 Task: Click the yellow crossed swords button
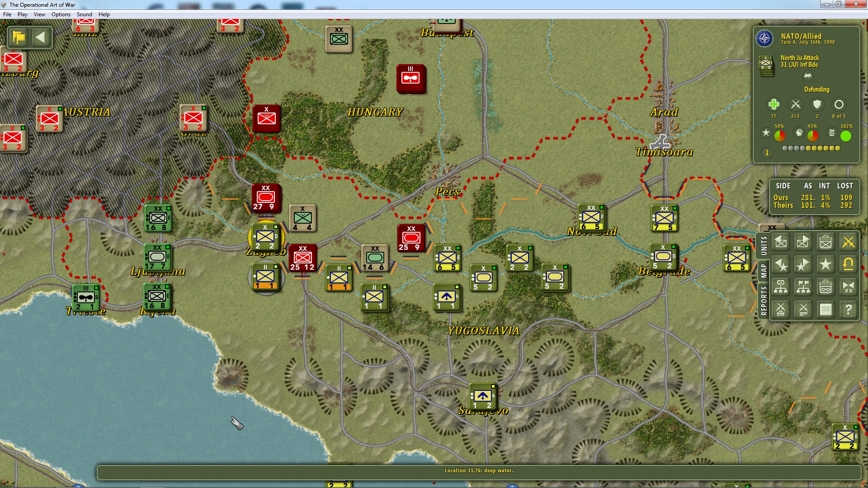point(848,242)
